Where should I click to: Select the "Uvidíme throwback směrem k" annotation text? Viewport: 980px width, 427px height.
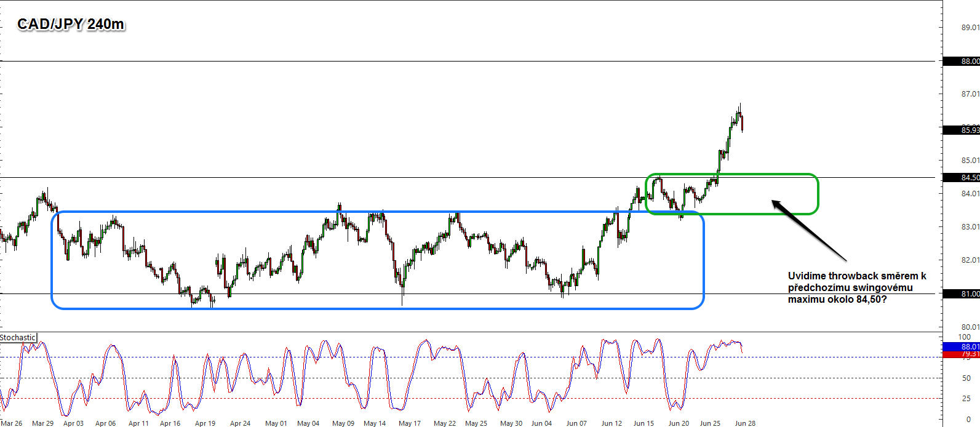(x=857, y=276)
